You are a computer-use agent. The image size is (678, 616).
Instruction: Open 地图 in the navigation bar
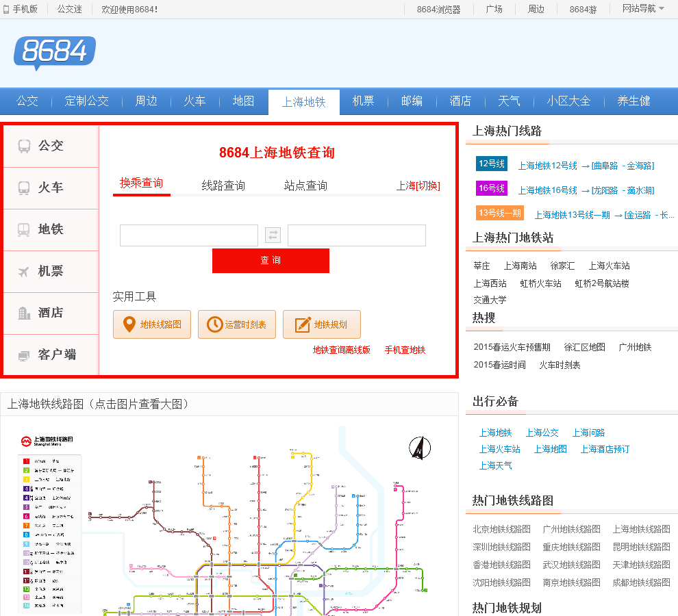coord(243,101)
